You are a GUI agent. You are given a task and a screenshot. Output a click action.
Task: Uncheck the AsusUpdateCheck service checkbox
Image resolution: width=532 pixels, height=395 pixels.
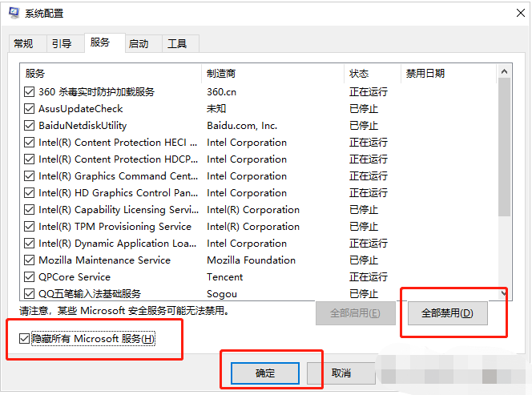tap(29, 109)
